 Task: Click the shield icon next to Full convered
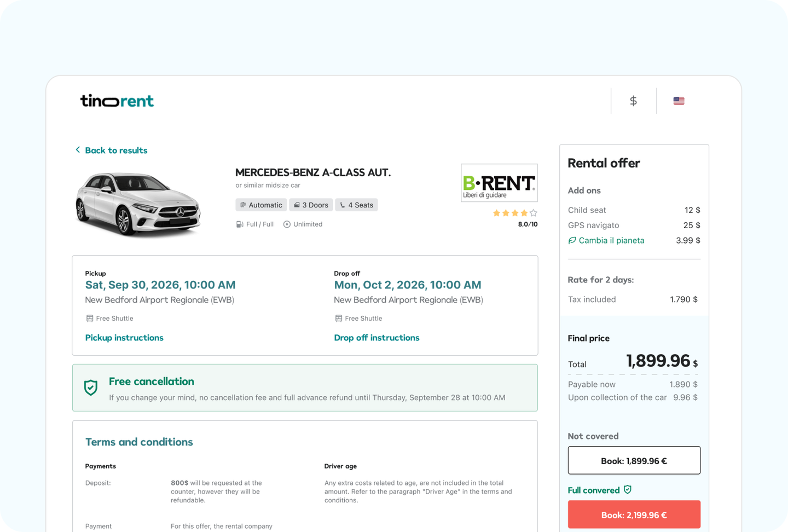coord(628,489)
